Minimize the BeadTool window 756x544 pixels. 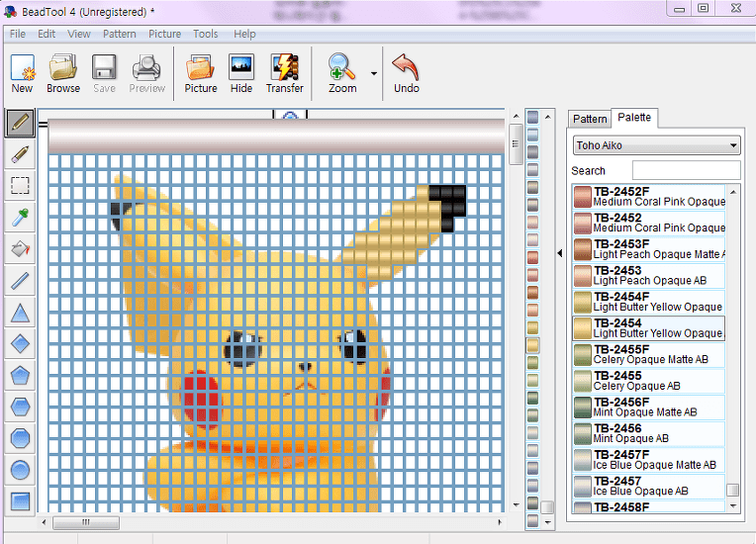click(x=680, y=8)
